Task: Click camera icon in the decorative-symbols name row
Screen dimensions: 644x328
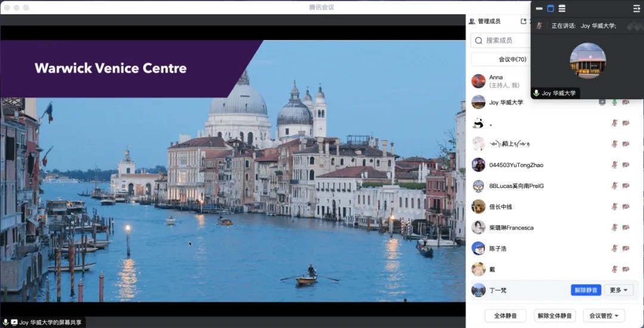Action: (x=626, y=144)
